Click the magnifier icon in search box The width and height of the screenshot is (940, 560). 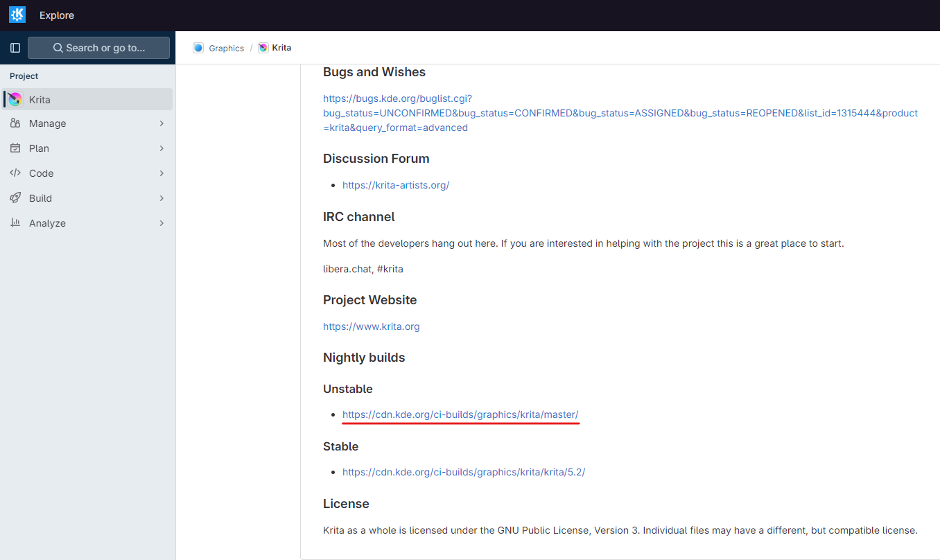click(58, 48)
